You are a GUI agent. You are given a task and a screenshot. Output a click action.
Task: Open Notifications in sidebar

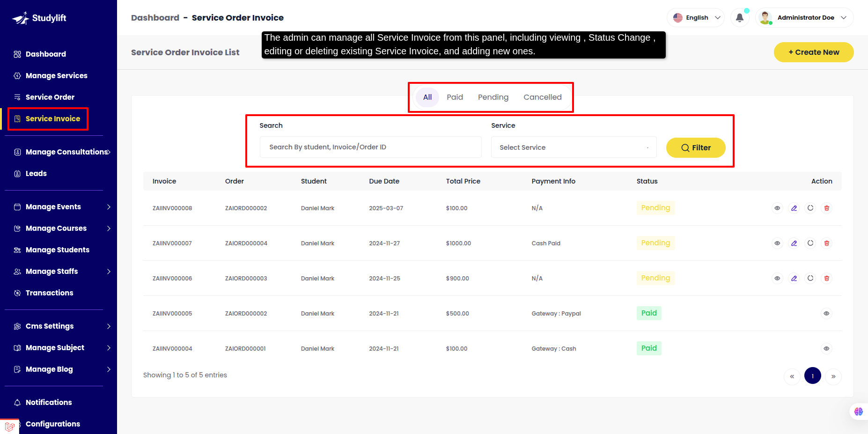coord(49,403)
